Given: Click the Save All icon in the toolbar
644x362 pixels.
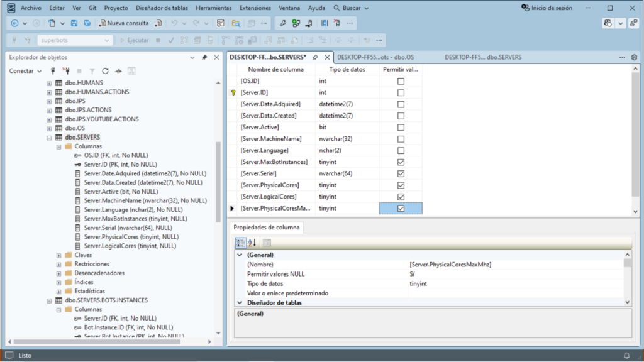Looking at the screenshot, I should (86, 23).
